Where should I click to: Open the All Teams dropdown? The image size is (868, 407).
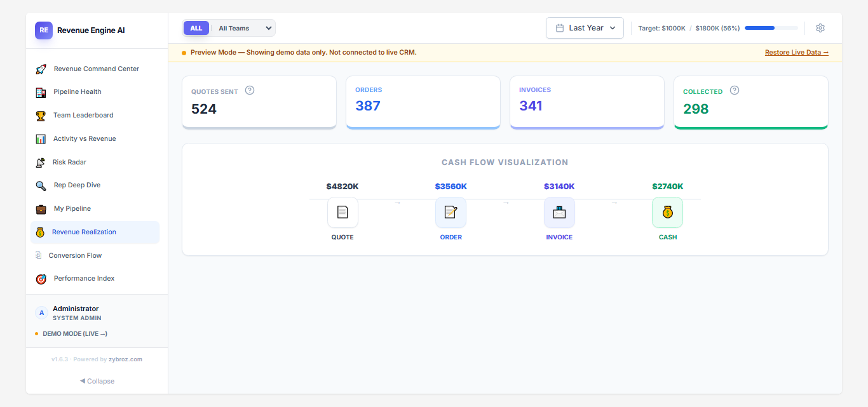[x=243, y=28]
